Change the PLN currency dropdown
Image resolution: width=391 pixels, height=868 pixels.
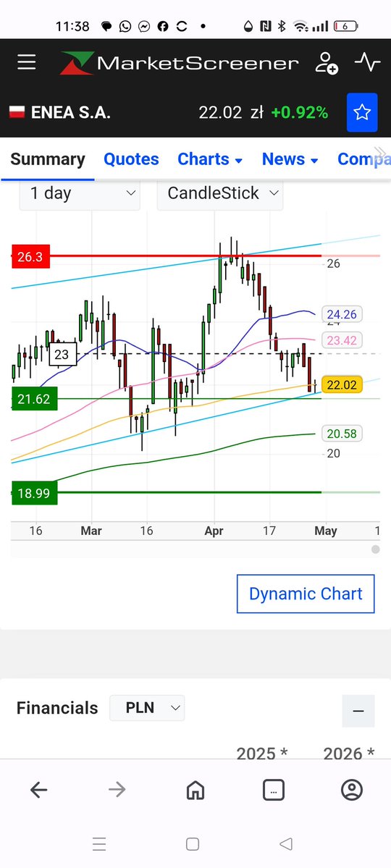[147, 708]
